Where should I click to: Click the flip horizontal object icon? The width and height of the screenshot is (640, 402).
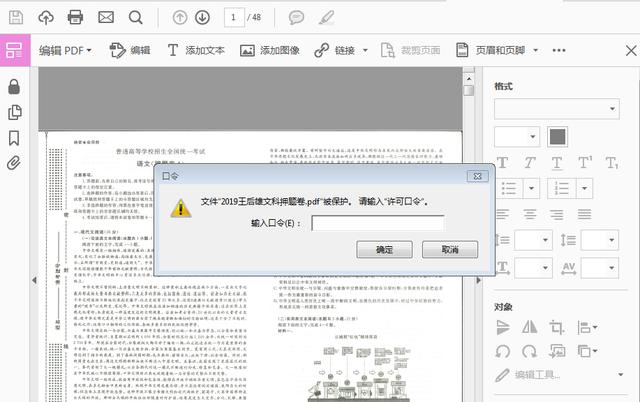(x=529, y=327)
